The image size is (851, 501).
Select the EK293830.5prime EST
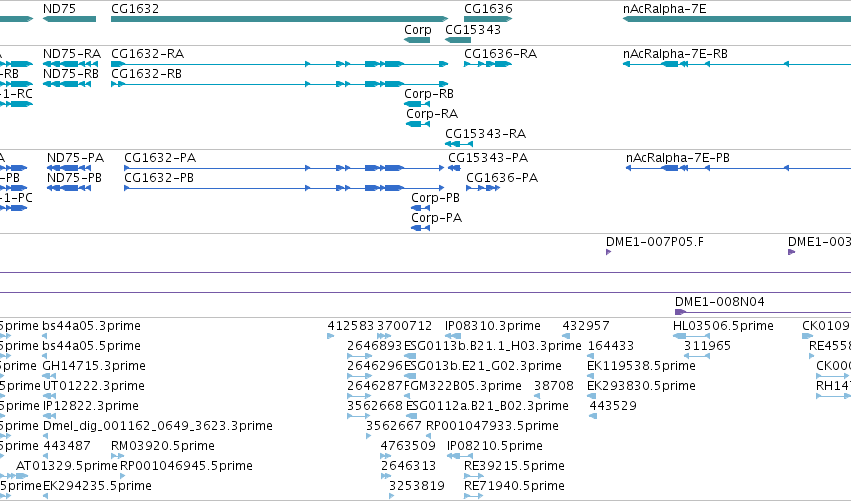pyautogui.click(x=591, y=396)
